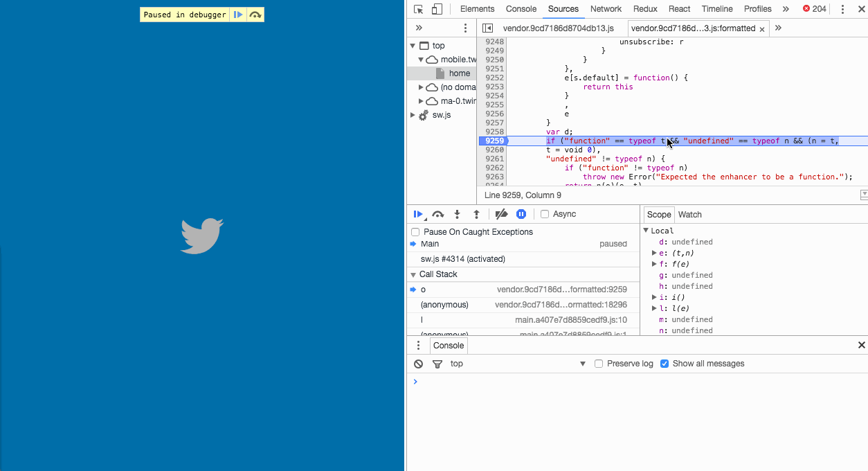Resume script from the Paused in debugger overlay
868x471 pixels.
click(238, 15)
